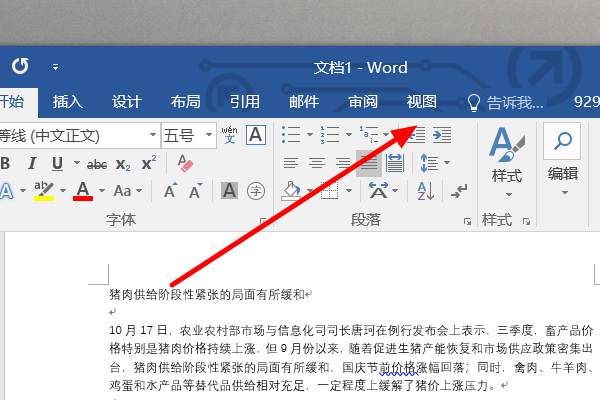Toggle show/hide paragraph marks

[x=459, y=191]
